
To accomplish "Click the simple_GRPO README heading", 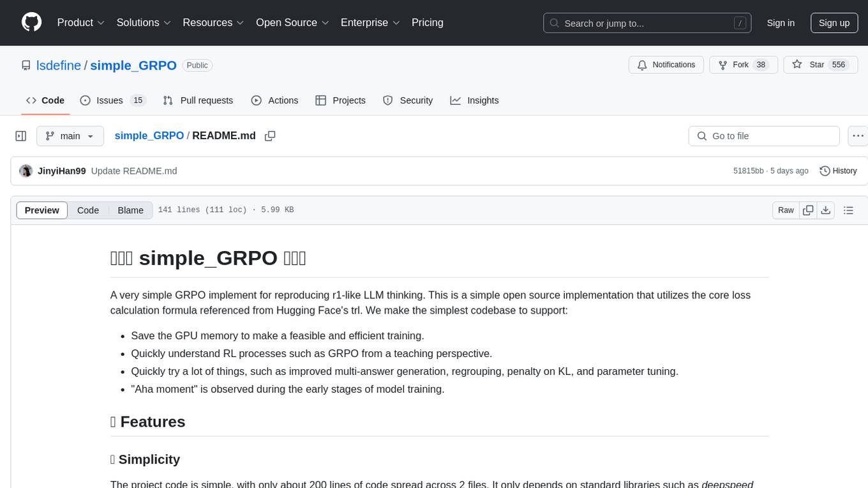I will point(208,258).
